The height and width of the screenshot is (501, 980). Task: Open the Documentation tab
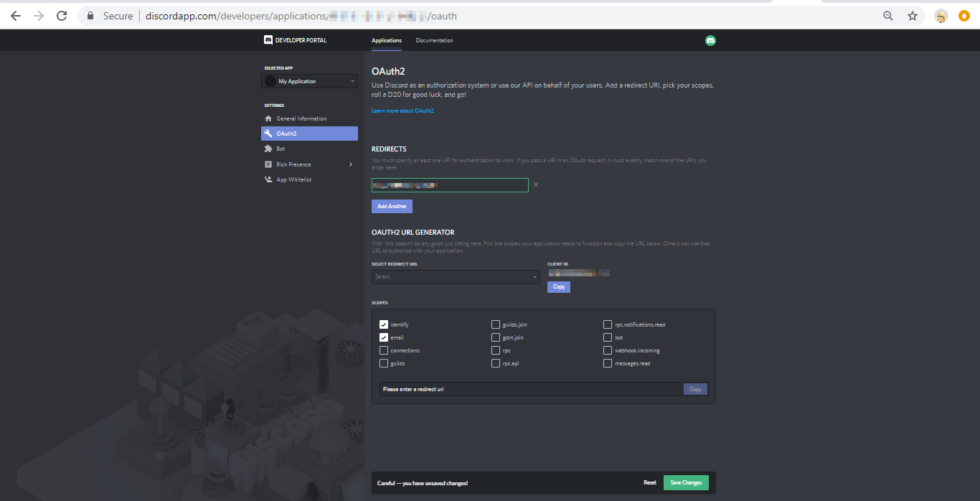click(x=434, y=40)
